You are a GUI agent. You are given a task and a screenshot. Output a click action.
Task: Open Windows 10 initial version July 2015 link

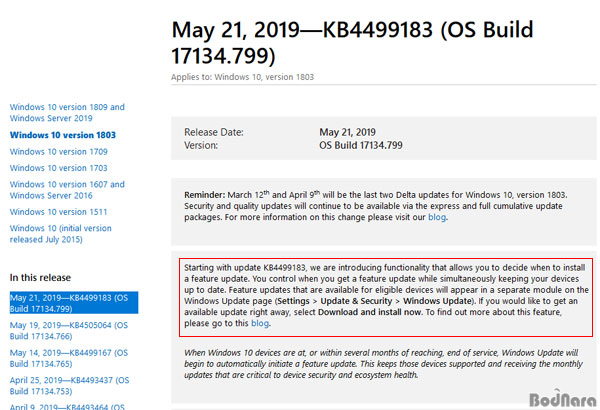click(x=60, y=234)
